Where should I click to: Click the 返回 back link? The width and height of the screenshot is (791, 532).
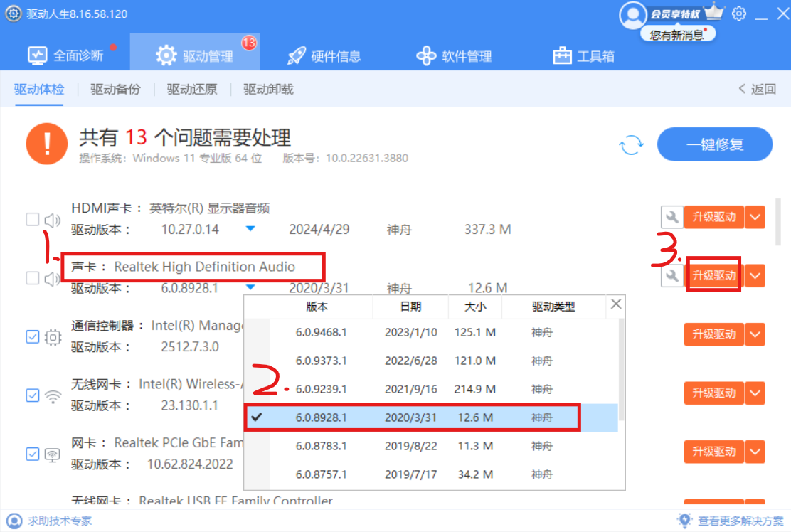[x=757, y=89]
